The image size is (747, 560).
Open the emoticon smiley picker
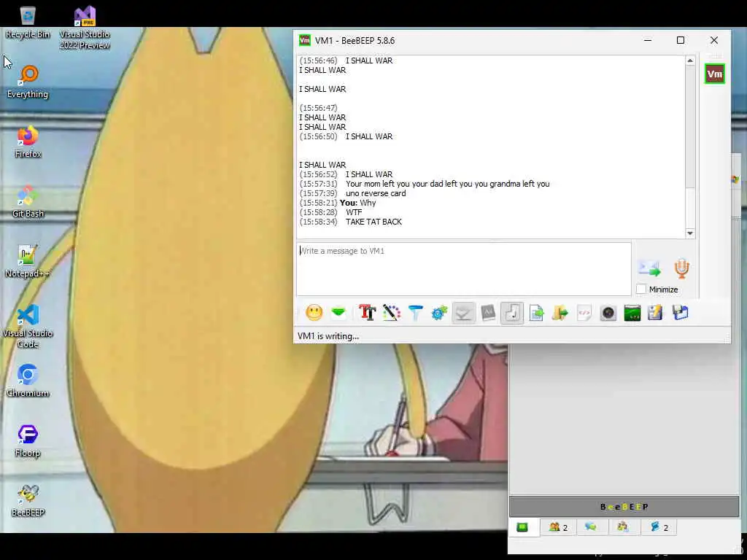coord(314,313)
